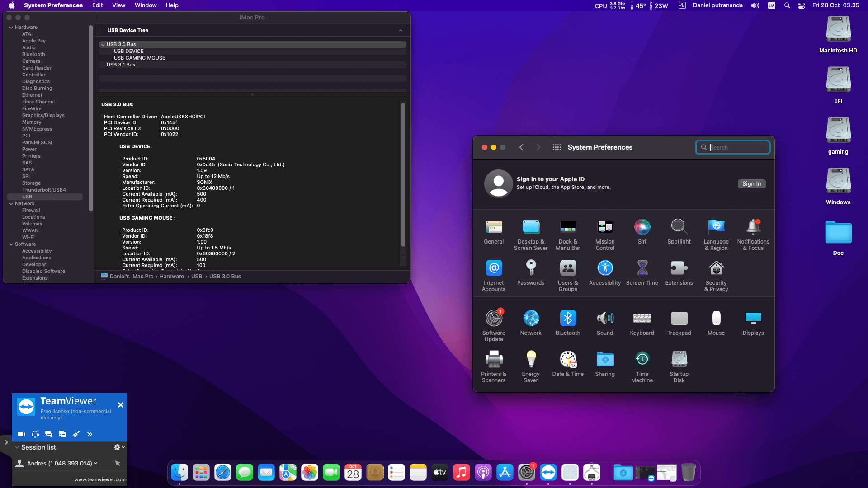Launch Safari from the Dock
This screenshot has width=868, height=488.
click(223, 473)
